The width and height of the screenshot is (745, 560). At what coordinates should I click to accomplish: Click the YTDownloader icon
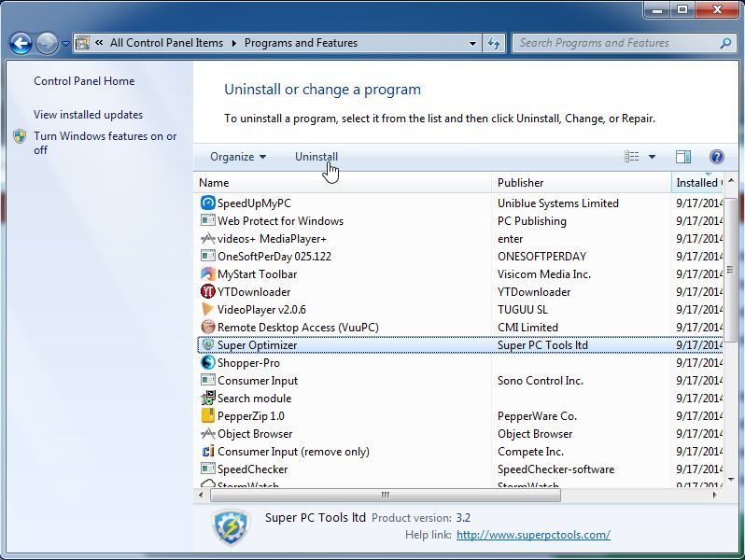click(x=207, y=291)
